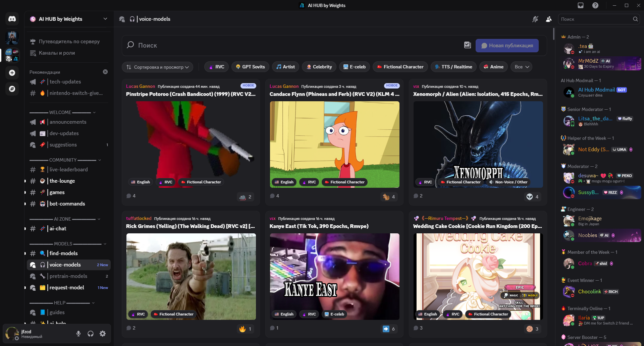Open Discord direct messages home
Viewport: 644px width, 346px height.
(12, 19)
